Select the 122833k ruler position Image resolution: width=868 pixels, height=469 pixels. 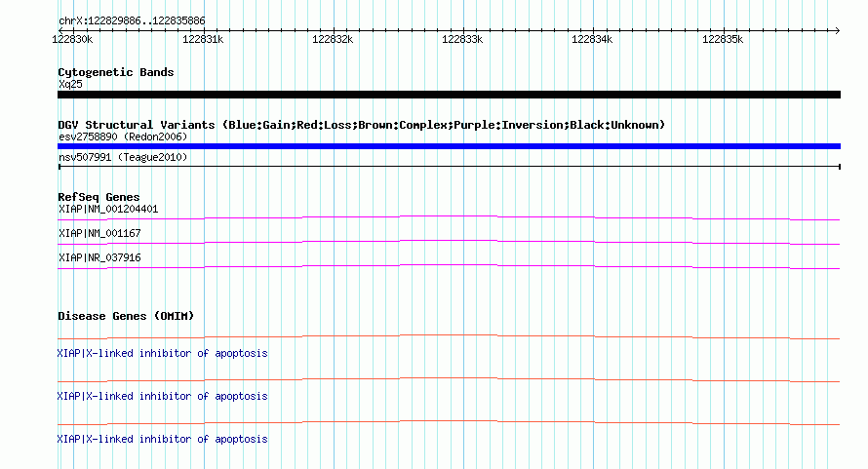[462, 39]
